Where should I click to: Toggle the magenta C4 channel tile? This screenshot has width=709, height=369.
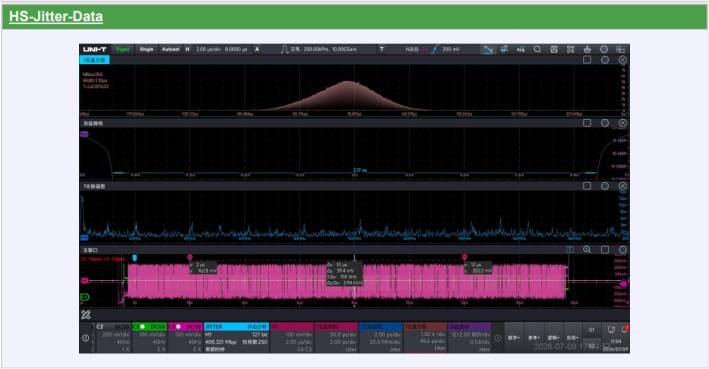click(185, 337)
